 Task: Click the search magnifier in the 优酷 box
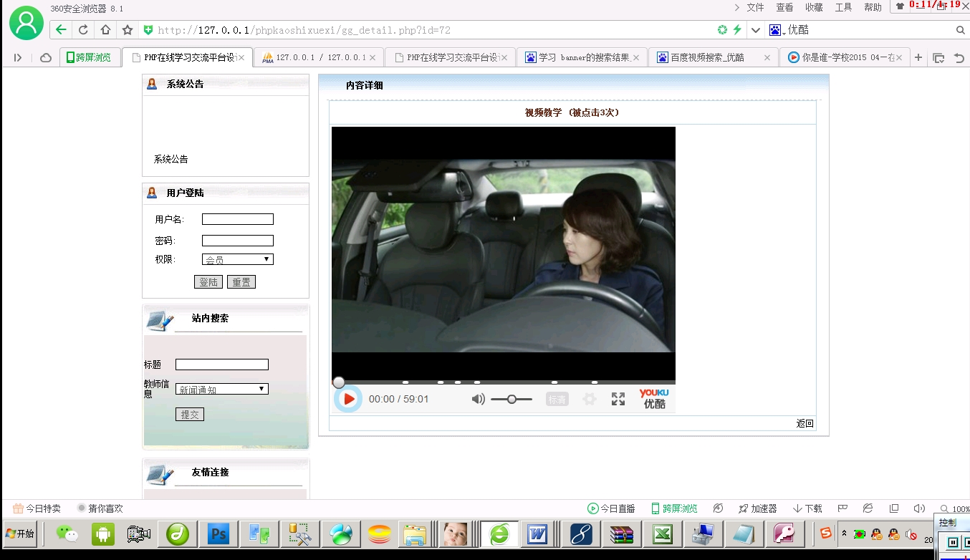[x=961, y=30]
